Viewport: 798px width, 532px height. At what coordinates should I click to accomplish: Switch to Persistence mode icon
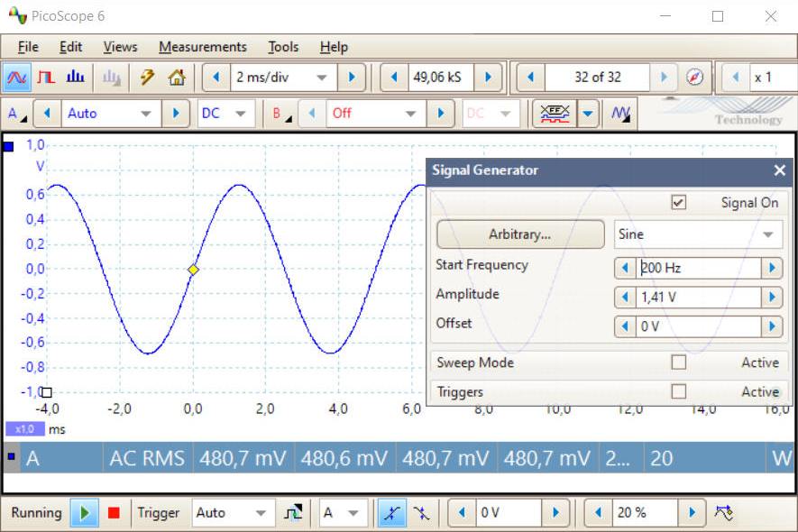click(46, 78)
